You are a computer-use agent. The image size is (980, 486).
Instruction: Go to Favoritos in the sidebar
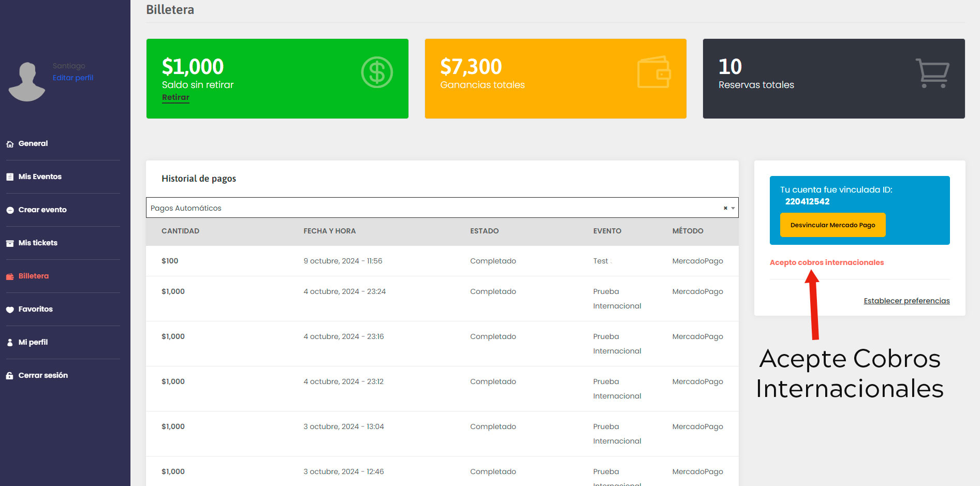[35, 309]
